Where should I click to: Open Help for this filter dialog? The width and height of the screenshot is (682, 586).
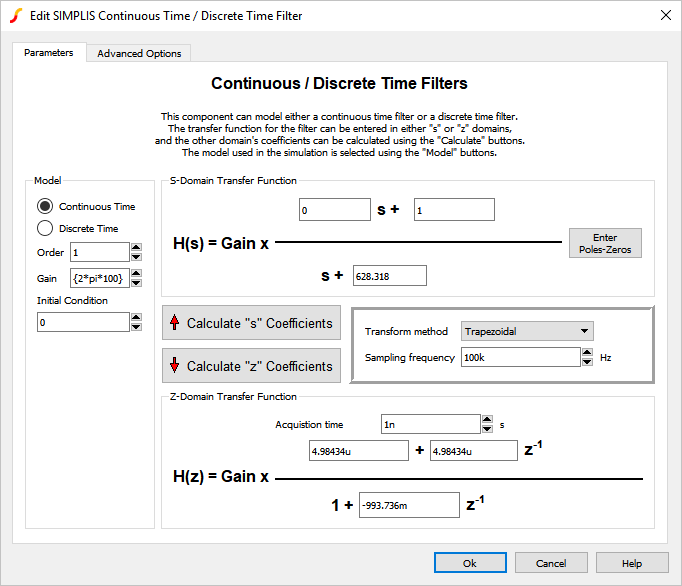[632, 563]
